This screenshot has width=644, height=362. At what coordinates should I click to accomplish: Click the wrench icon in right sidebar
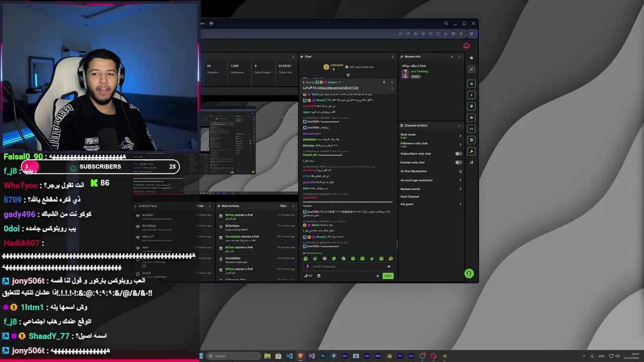[x=471, y=151]
